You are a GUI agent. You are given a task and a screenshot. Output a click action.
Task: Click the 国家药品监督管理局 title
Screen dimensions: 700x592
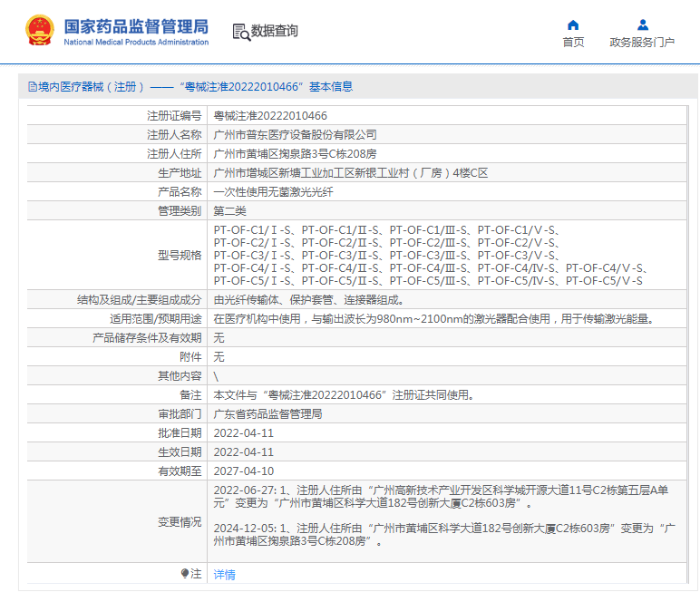click(x=136, y=26)
